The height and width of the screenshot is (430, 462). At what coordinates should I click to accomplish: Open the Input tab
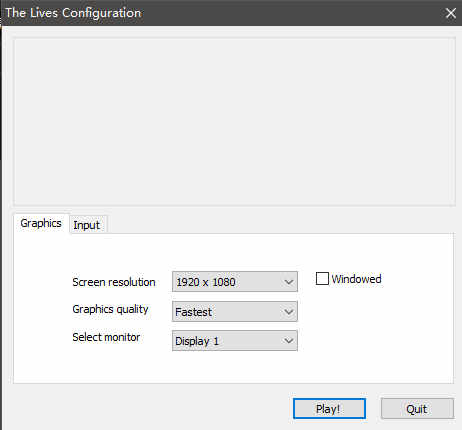click(87, 225)
